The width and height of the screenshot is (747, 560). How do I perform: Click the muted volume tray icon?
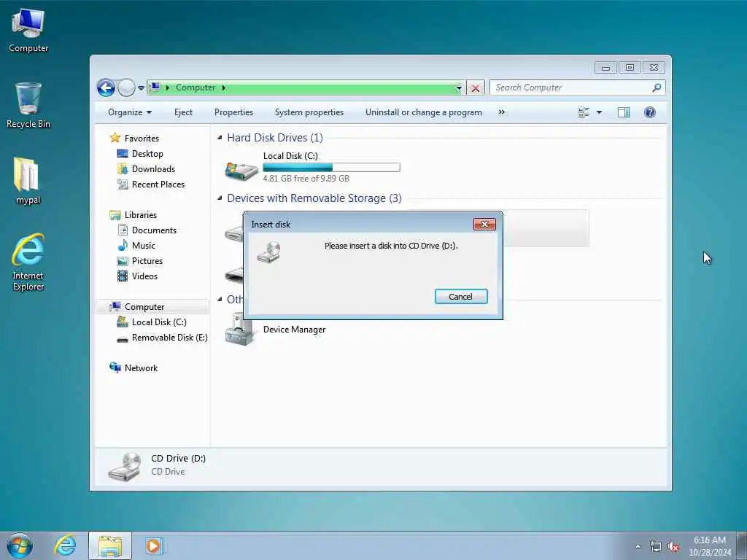pos(673,547)
